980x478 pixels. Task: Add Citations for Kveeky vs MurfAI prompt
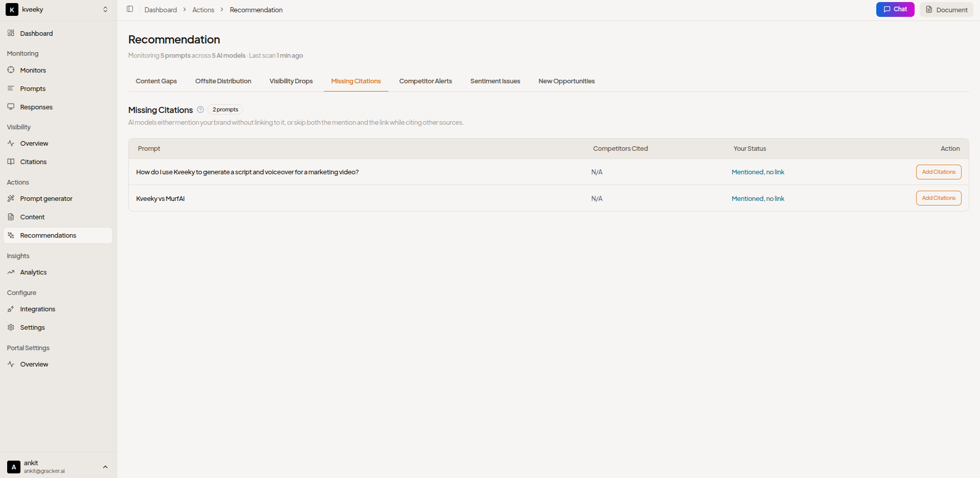point(938,198)
